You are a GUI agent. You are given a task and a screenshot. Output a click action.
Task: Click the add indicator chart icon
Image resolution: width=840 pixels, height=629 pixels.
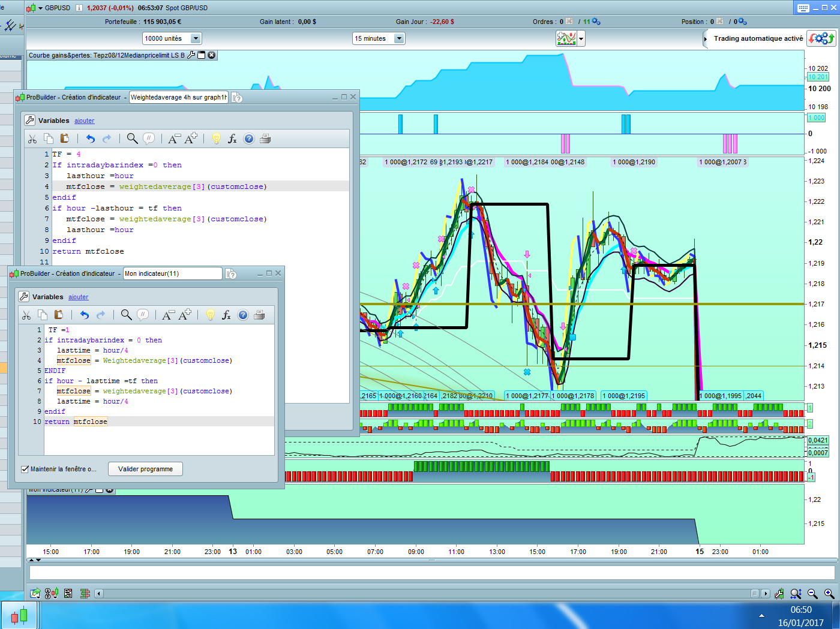[x=566, y=38]
